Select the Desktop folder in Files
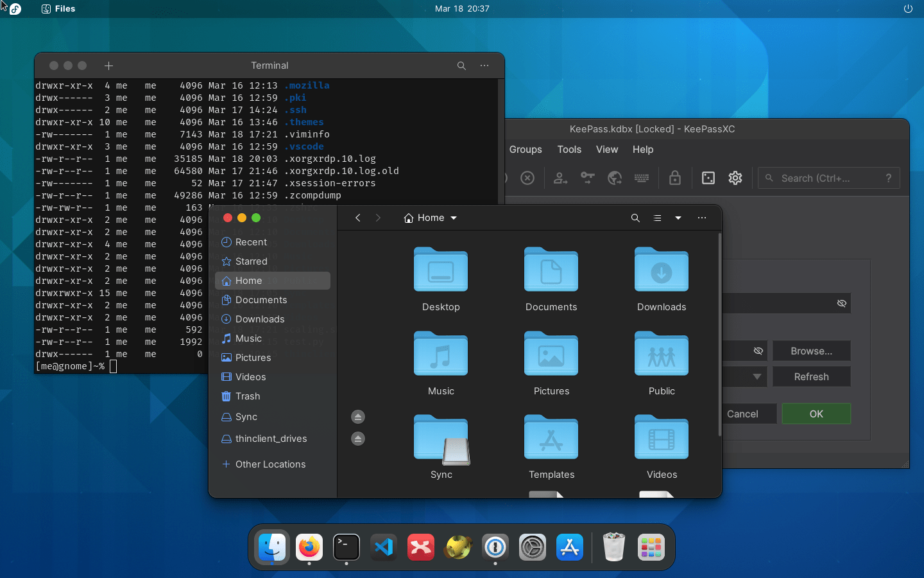 (x=441, y=279)
